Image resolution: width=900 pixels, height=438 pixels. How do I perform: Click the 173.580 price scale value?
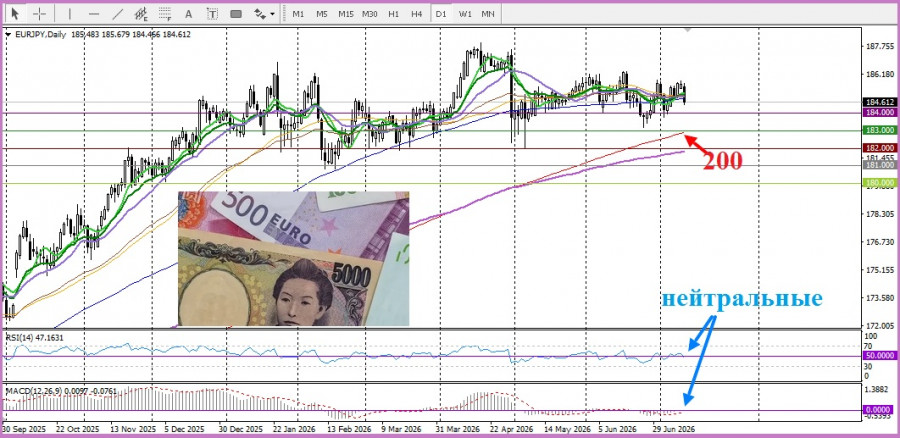point(879,297)
